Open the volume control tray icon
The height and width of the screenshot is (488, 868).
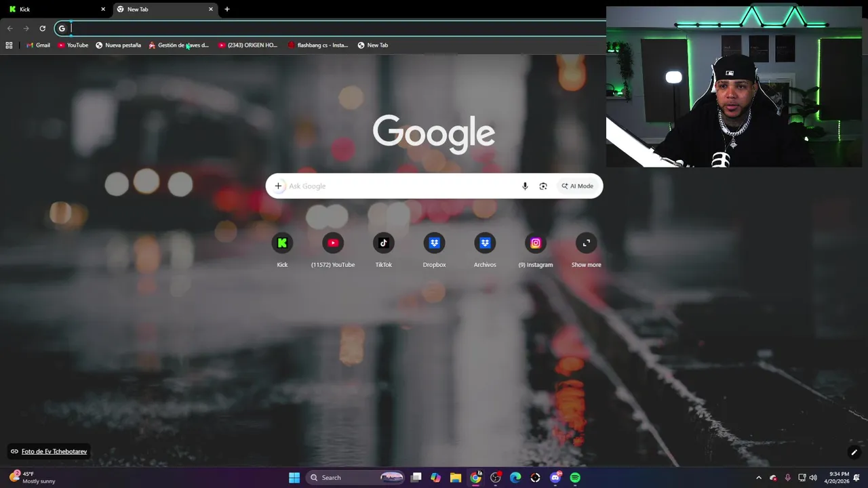813,478
